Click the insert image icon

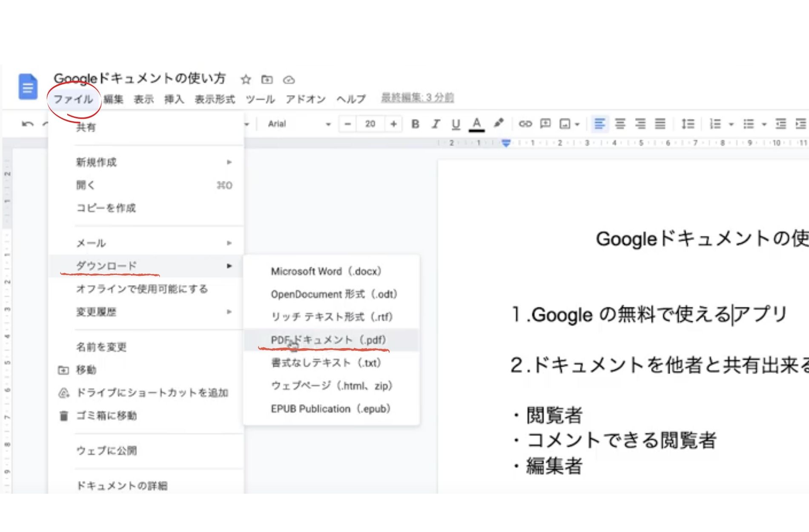pyautogui.click(x=565, y=124)
